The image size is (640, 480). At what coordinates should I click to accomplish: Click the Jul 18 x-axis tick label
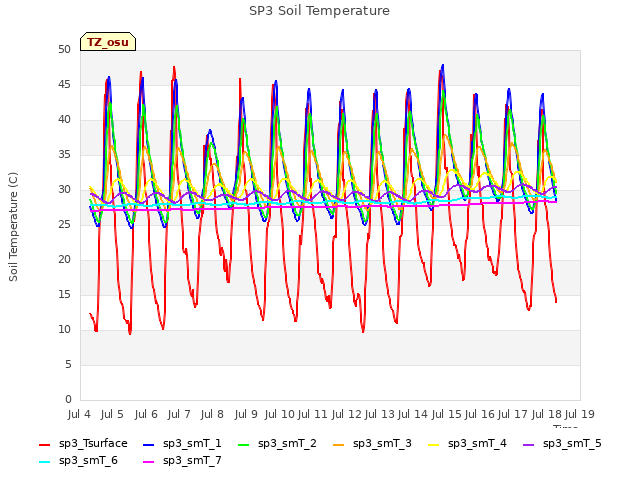[x=547, y=414]
